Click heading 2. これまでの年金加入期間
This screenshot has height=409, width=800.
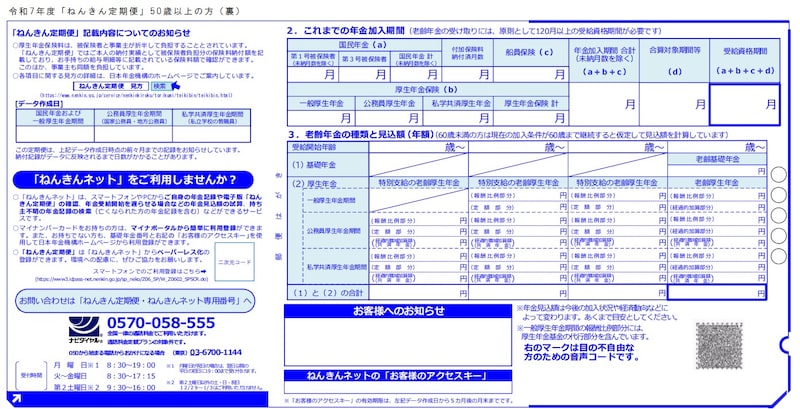point(346,31)
